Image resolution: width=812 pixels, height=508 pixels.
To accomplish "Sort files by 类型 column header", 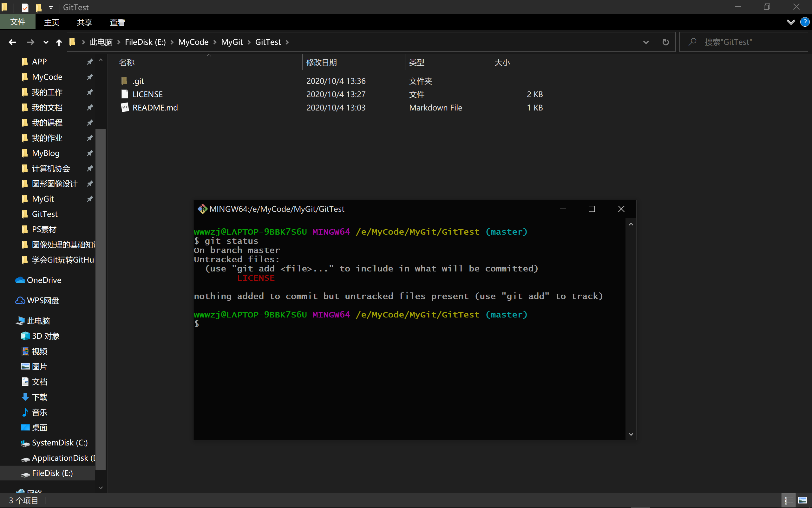I will tap(417, 63).
